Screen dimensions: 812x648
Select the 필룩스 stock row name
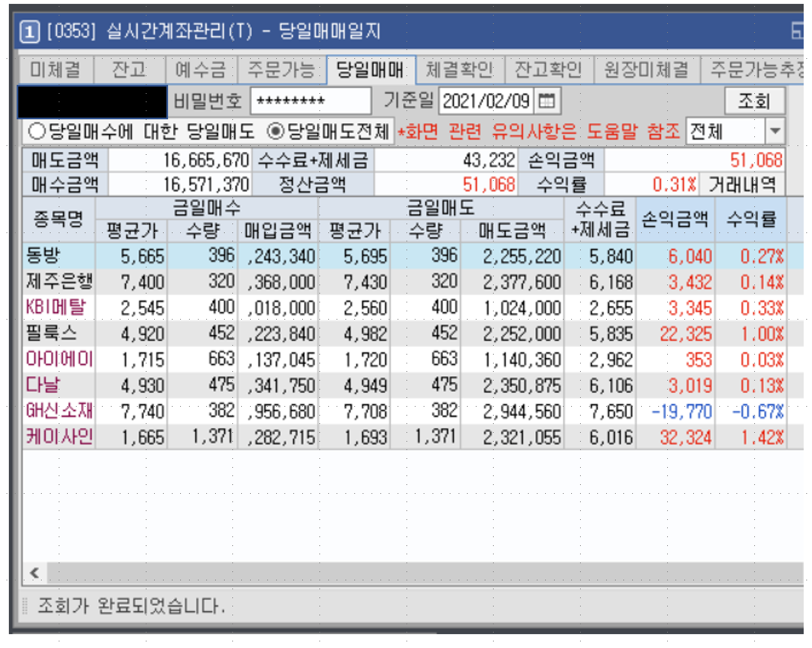[x=51, y=333]
